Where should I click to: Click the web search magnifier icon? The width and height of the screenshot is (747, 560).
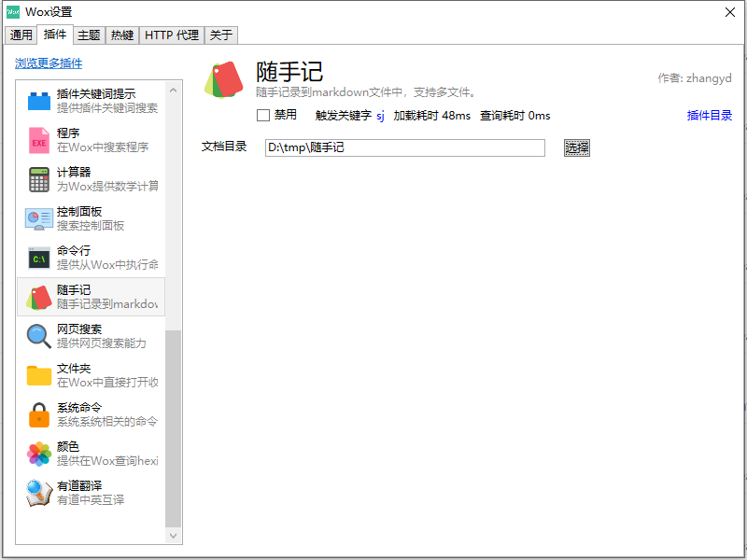[39, 336]
